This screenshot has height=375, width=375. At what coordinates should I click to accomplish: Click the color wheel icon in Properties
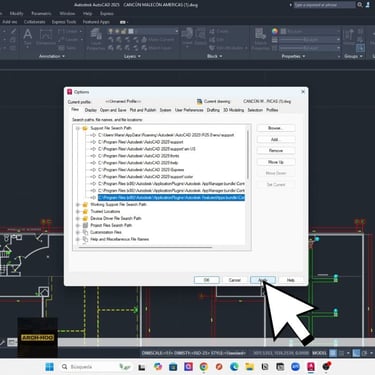point(275,31)
